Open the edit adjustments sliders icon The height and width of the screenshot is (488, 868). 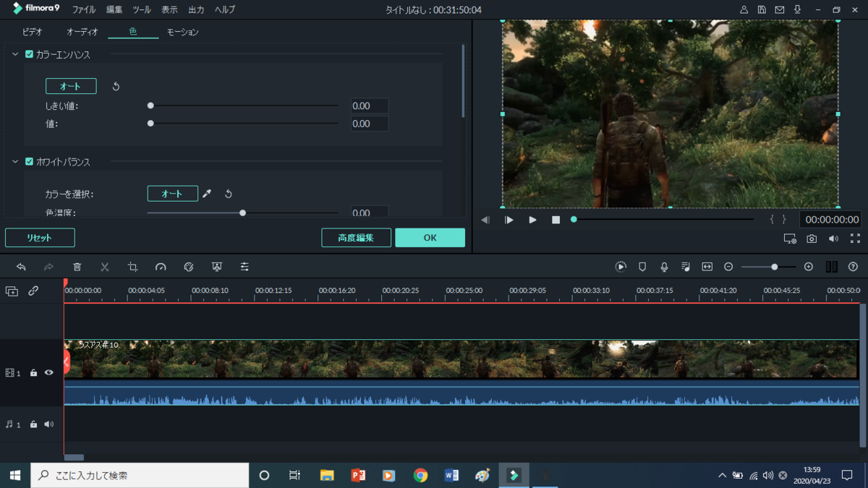[244, 267]
